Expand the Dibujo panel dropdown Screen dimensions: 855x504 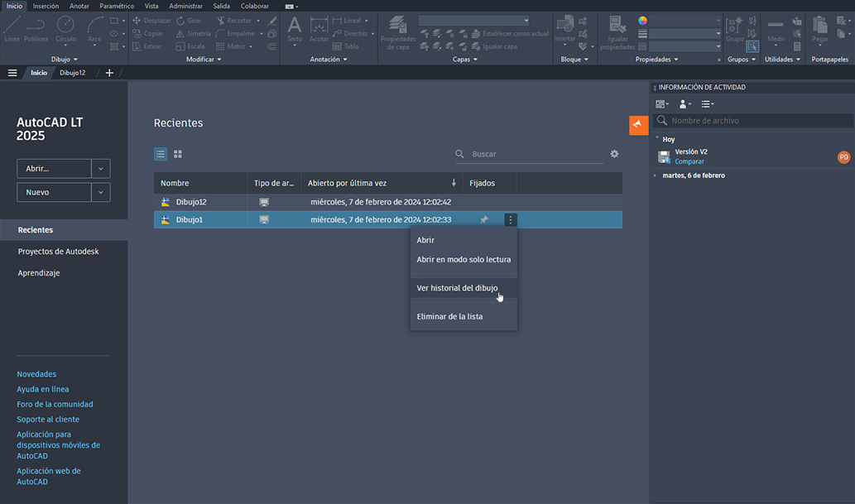pyautogui.click(x=65, y=60)
